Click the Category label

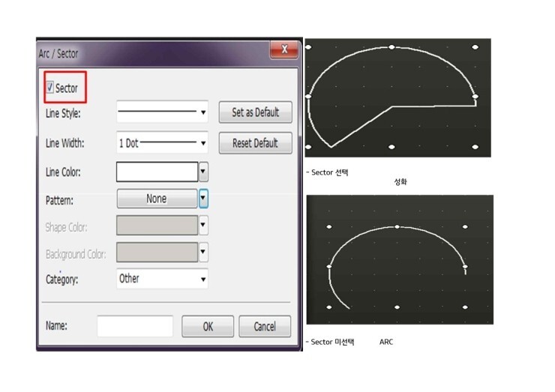pos(62,279)
